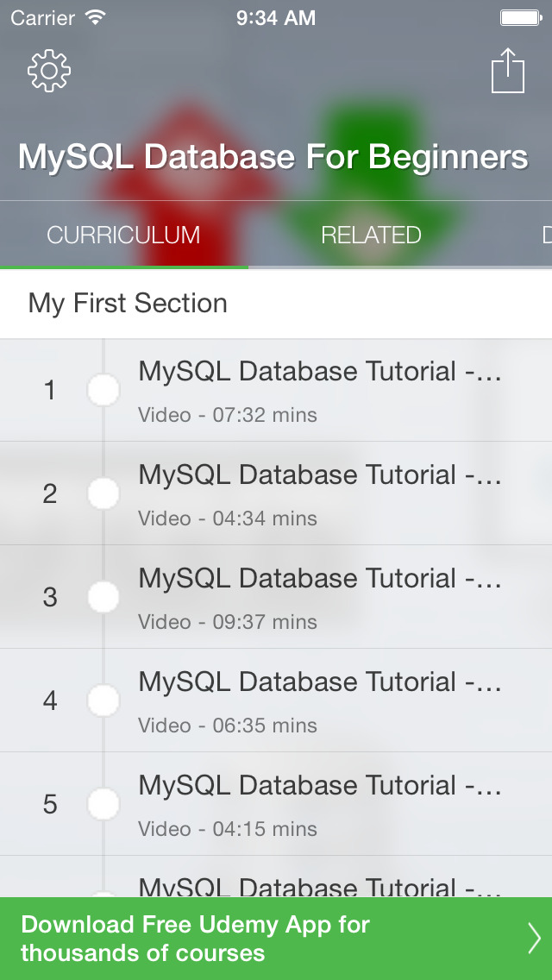The image size is (552, 980).
Task: Open settings via the gear icon
Action: (49, 72)
